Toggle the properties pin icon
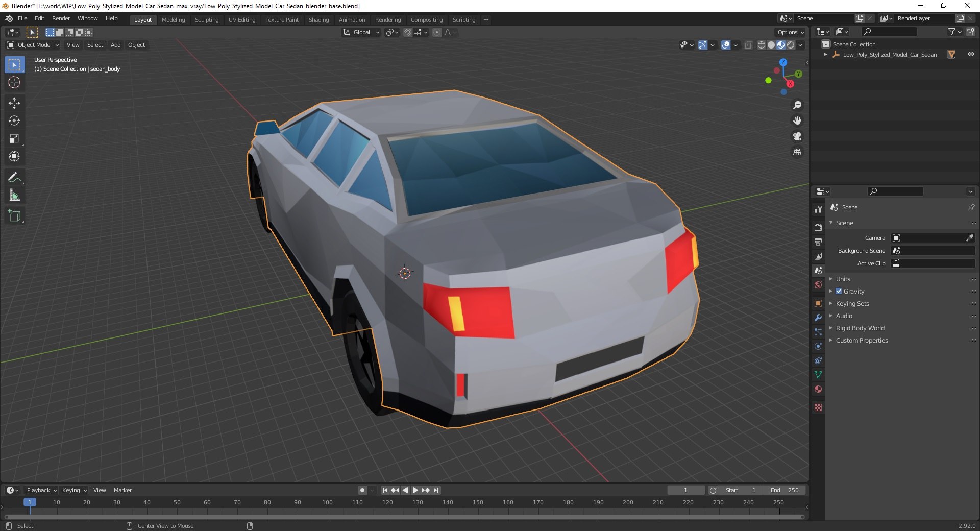This screenshot has height=531, width=980. 971,207
